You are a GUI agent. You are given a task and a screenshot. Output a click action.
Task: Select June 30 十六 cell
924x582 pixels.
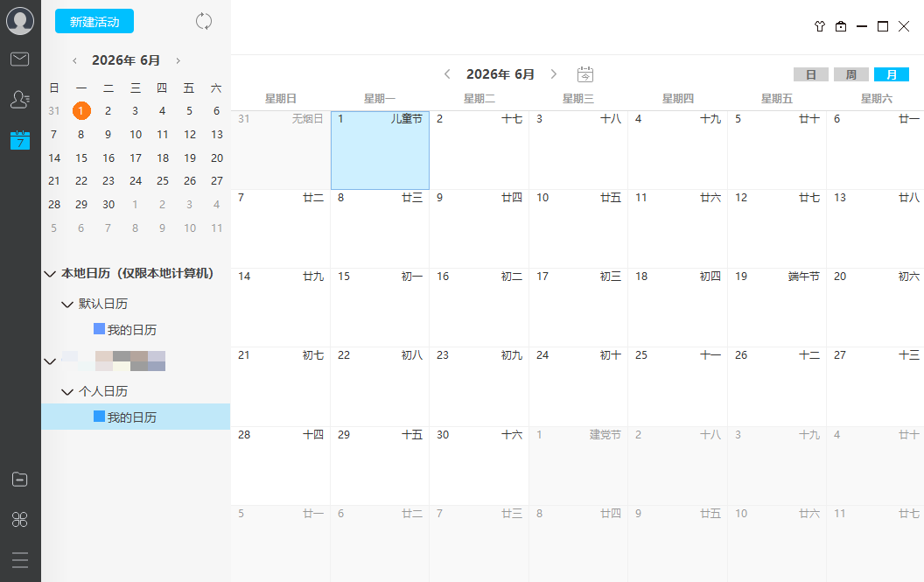click(x=479, y=466)
